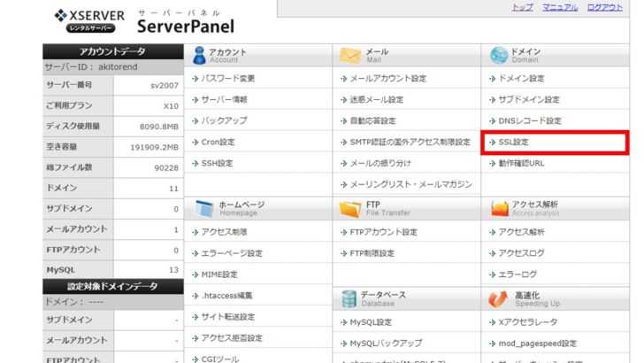Screen dimensions: 644x363
Task: Open ドメイン設定
Action: 521,78
